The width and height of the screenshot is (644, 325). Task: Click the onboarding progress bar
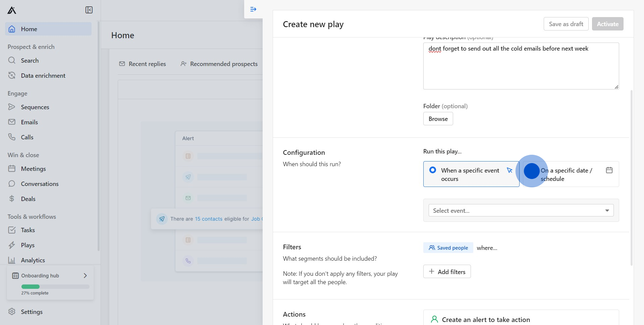[x=55, y=287]
